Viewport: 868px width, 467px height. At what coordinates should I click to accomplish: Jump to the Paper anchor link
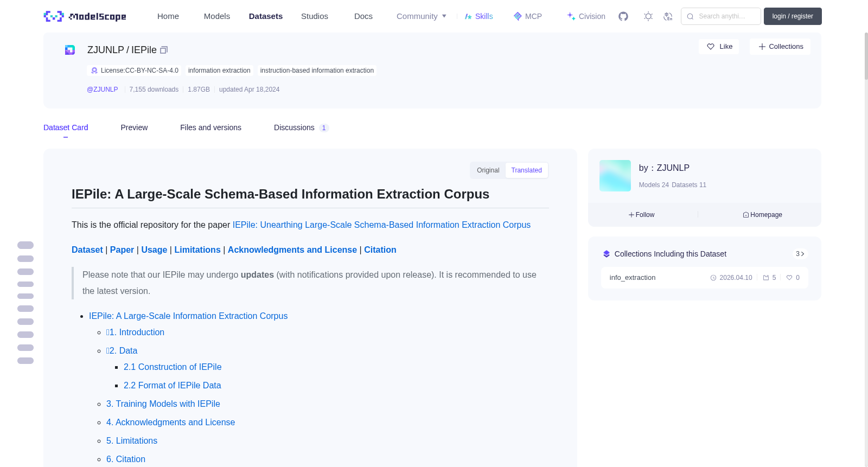(122, 250)
